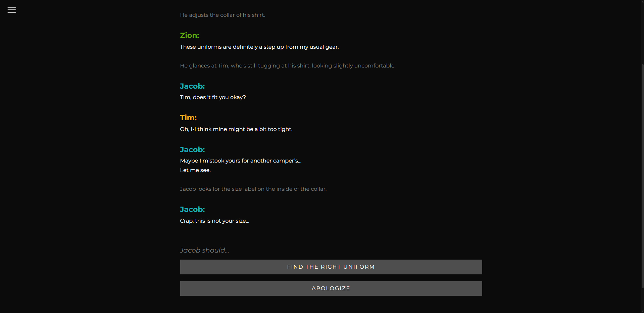Click the line "He adjusts the collar of his shirt."
Viewport: 644px width, 313px height.
(222, 15)
